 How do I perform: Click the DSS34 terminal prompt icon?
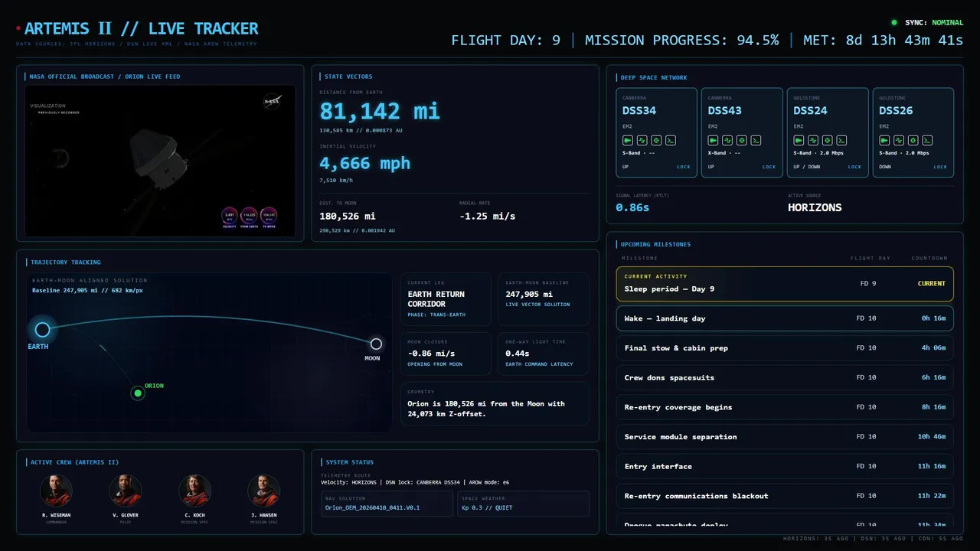670,140
